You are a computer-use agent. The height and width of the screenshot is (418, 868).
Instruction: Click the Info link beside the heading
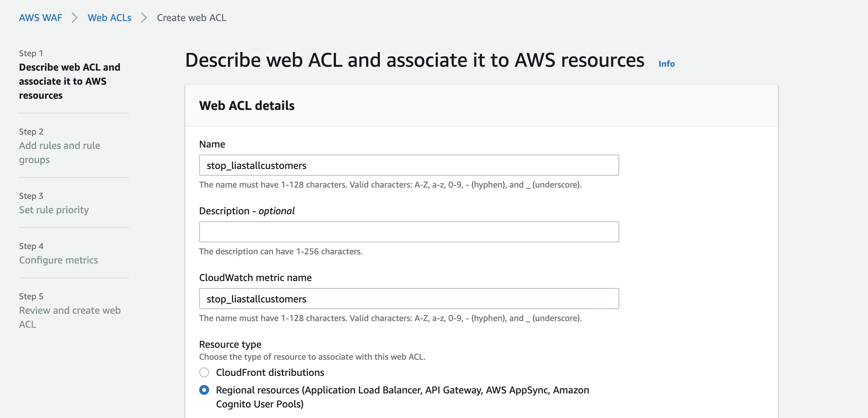tap(666, 64)
